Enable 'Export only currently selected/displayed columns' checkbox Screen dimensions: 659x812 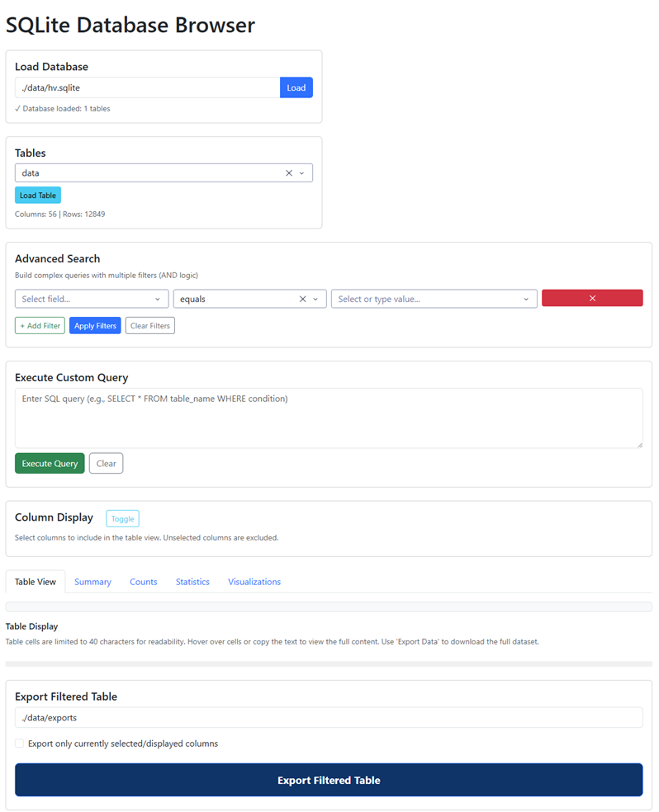19,744
